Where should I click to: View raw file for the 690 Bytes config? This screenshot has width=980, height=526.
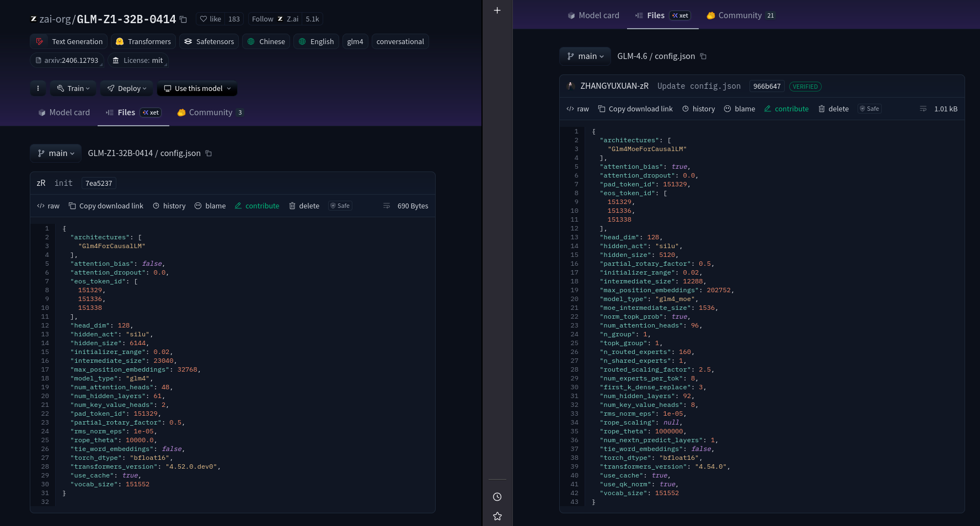pyautogui.click(x=48, y=206)
